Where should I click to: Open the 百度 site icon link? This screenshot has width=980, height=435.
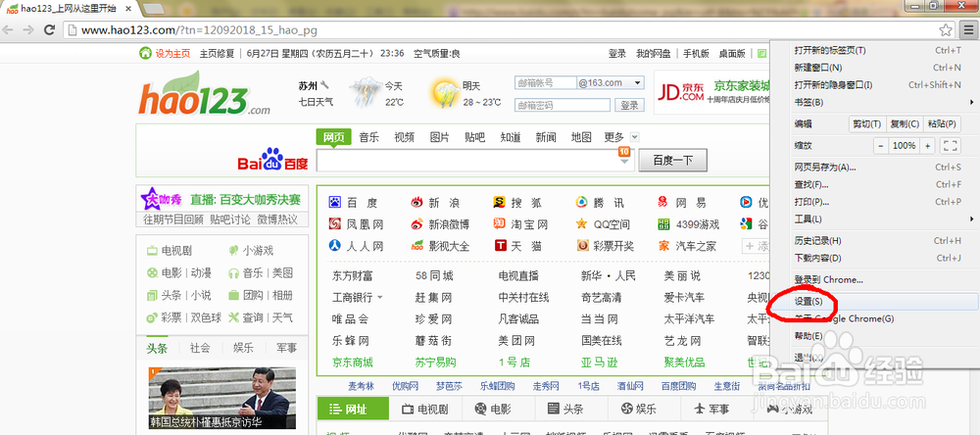pyautogui.click(x=335, y=202)
